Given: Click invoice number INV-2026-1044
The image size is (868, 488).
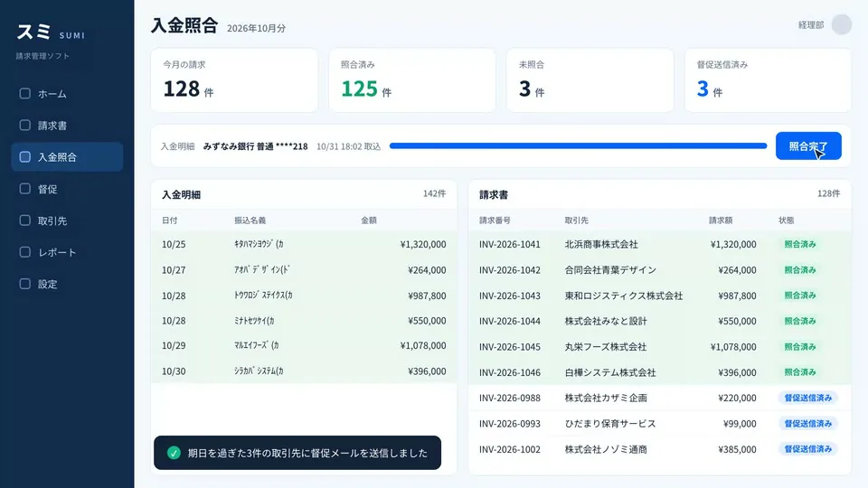Looking at the screenshot, I should coord(510,321).
